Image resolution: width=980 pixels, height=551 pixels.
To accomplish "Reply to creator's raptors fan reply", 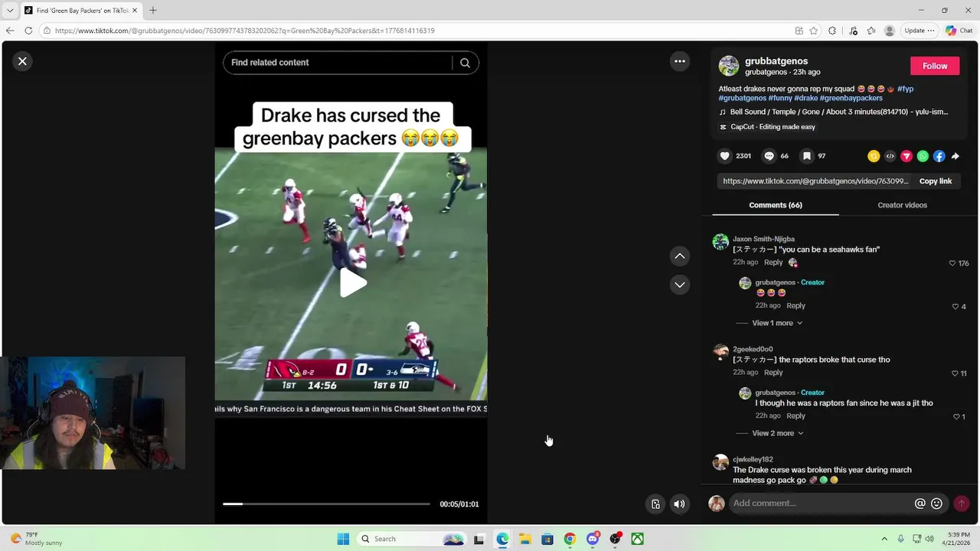I will tap(795, 416).
